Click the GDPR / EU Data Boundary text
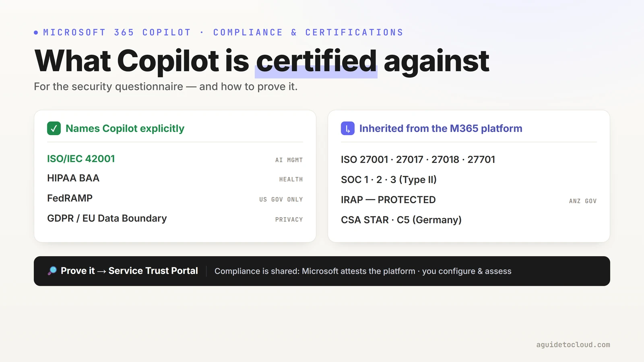Image resolution: width=644 pixels, height=362 pixels. (107, 218)
